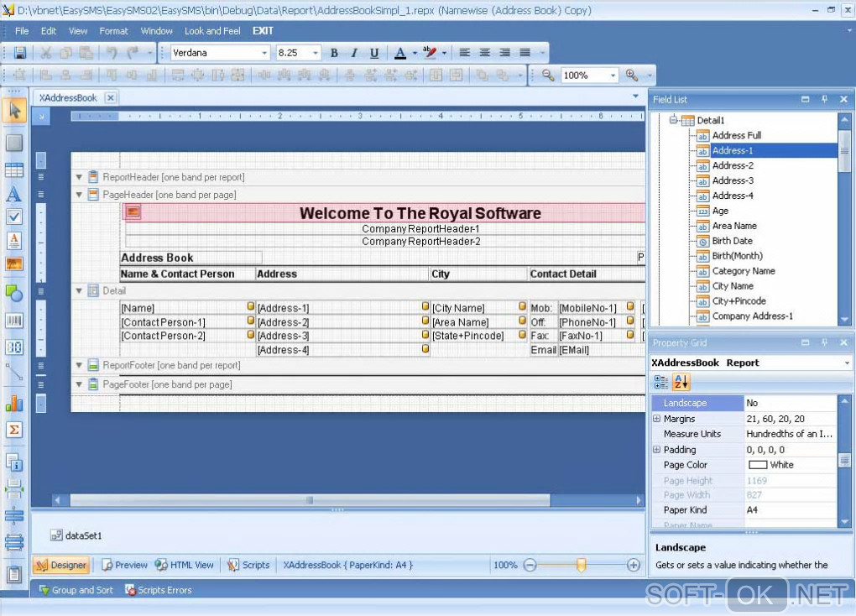Expand the Margins property
The image size is (856, 616).
coord(657,419)
